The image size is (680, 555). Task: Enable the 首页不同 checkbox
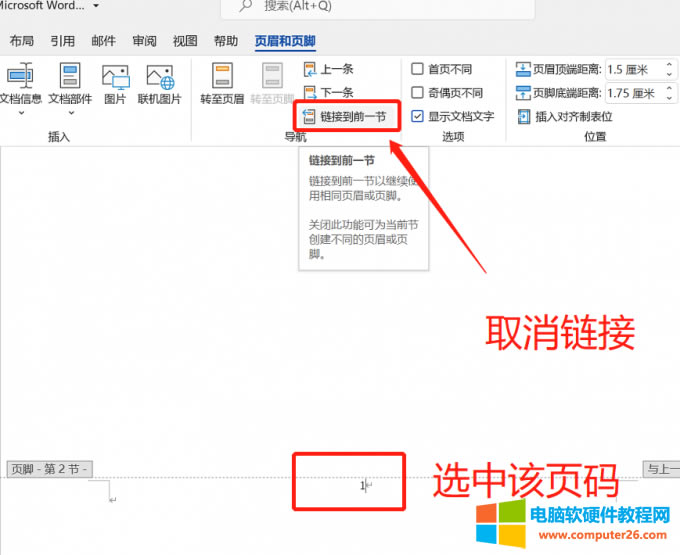click(418, 69)
